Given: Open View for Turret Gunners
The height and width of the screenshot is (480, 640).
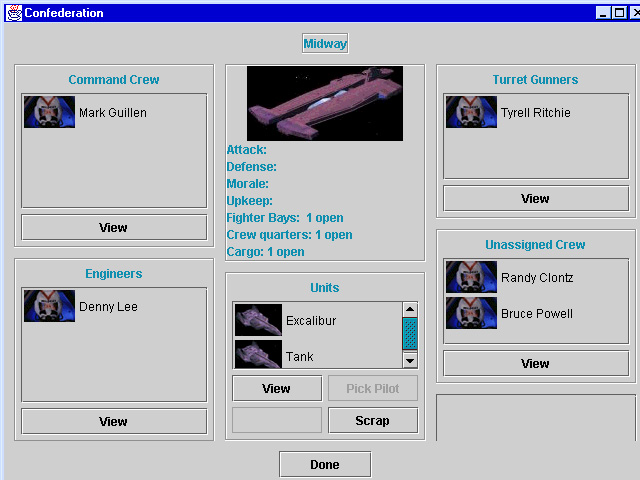Looking at the screenshot, I should 535,198.
